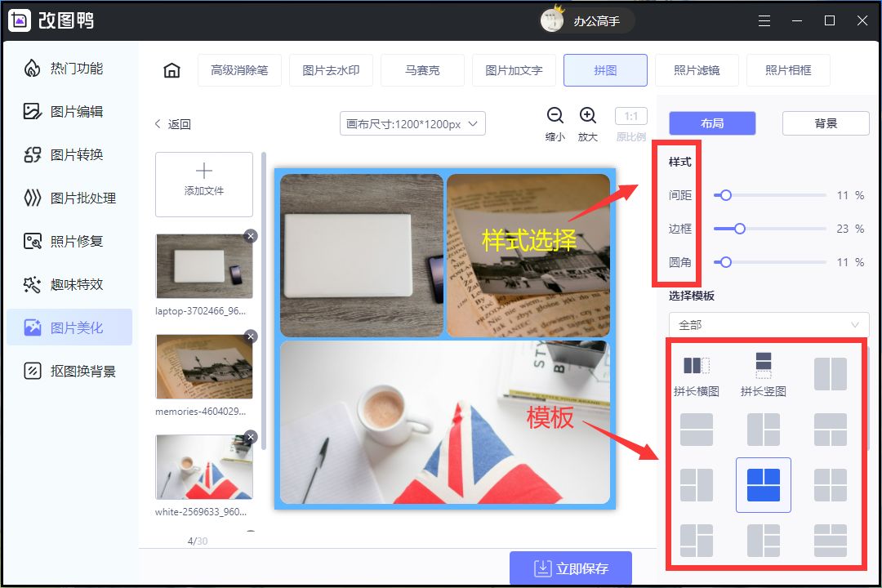Viewport: 882px width, 588px height.
Task: Switch to 抠图换背景 mode
Action: [x=69, y=370]
